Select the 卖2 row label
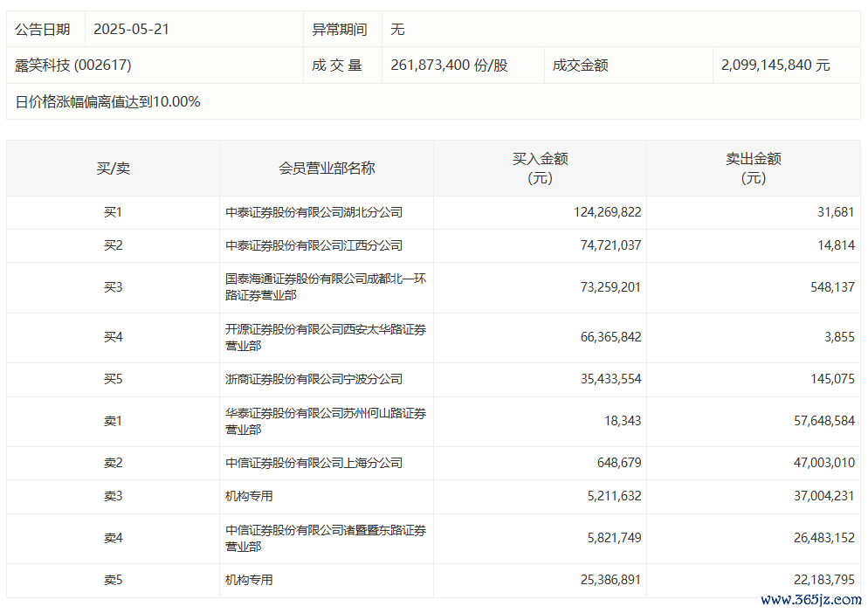The image size is (868, 613). point(113,463)
